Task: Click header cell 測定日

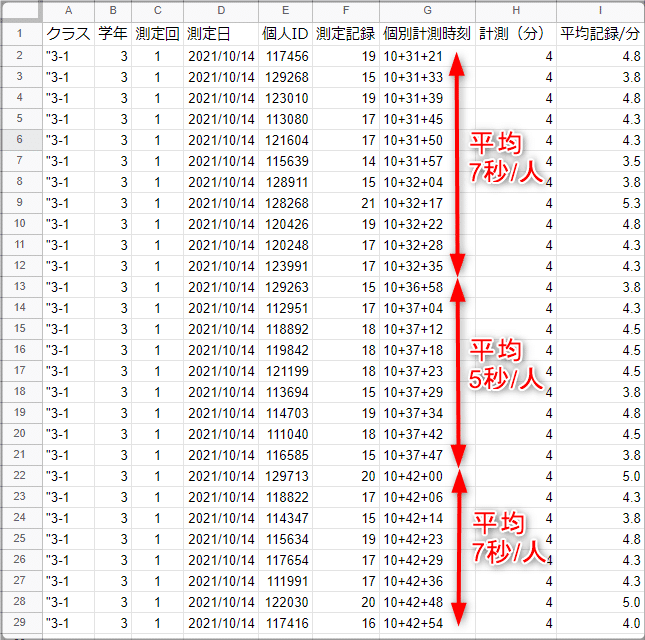Action: point(221,34)
